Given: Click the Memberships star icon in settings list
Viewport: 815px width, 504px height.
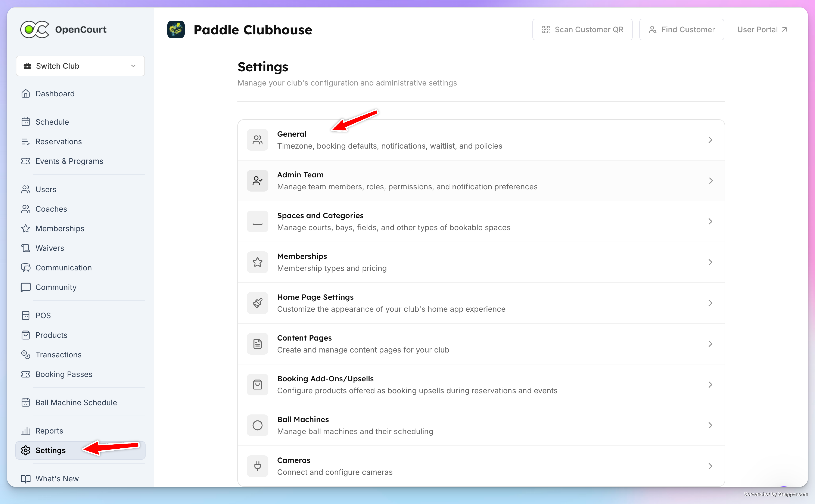Looking at the screenshot, I should pyautogui.click(x=257, y=262).
